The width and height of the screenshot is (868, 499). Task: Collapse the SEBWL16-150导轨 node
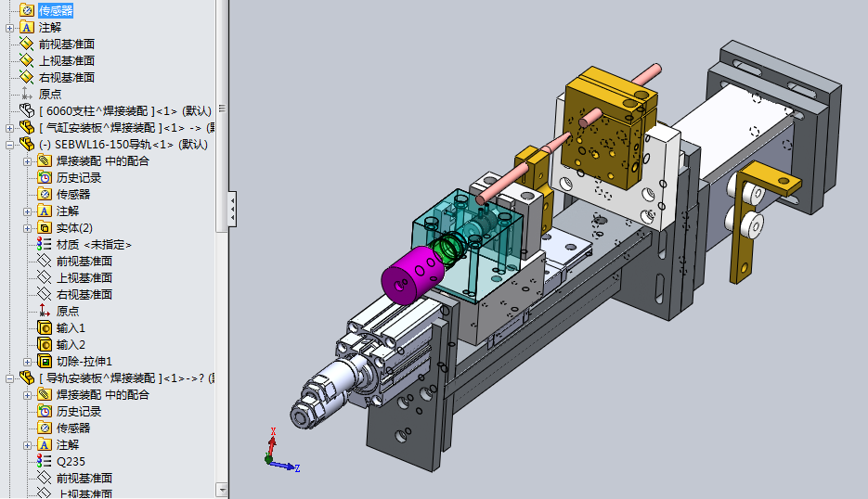(x=9, y=145)
